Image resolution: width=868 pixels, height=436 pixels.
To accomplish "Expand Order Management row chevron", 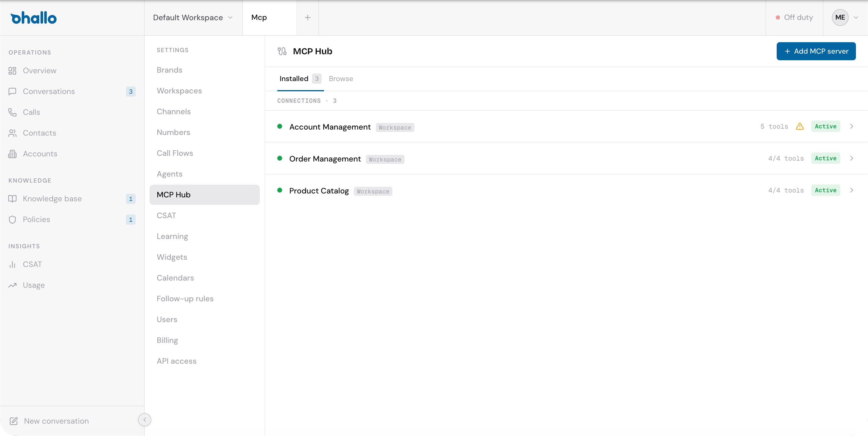I will coord(851,158).
